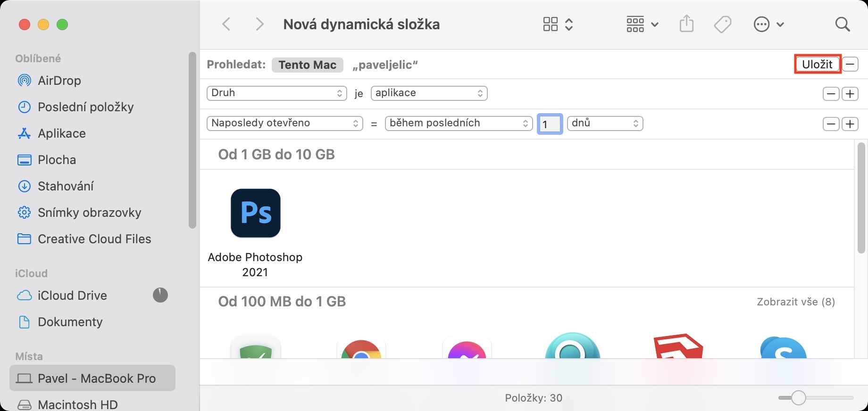Click the number of days input field

coord(550,124)
